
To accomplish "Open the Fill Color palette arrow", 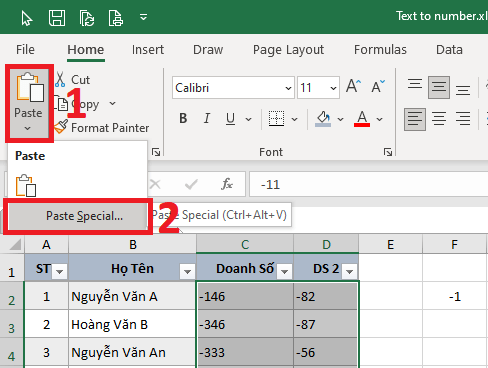I will point(340,119).
